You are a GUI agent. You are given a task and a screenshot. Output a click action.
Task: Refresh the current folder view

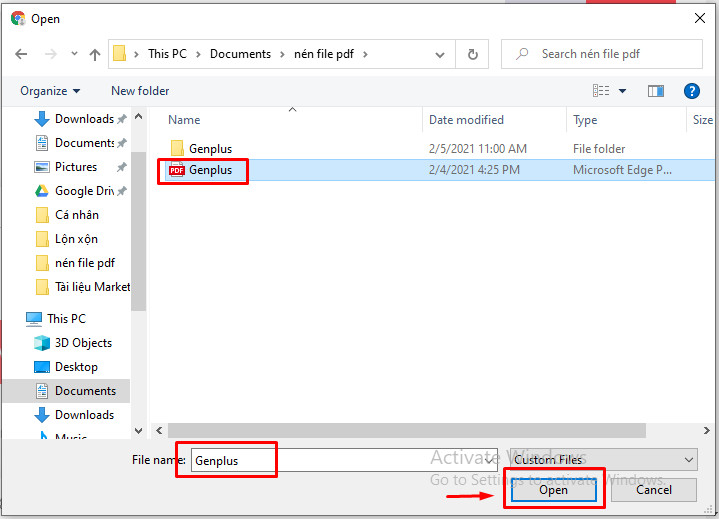point(472,54)
